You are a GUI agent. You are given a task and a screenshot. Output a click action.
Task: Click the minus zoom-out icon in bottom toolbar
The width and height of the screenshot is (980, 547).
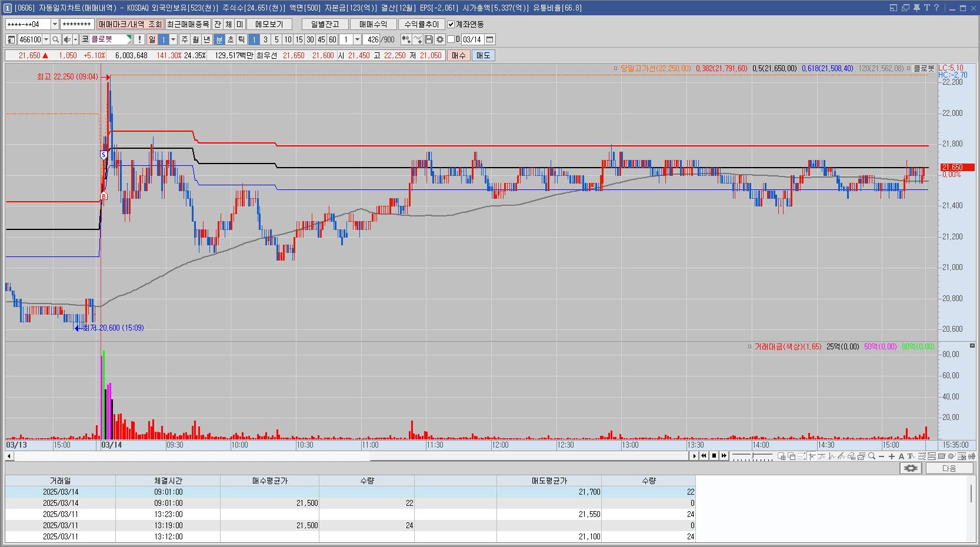[881, 456]
